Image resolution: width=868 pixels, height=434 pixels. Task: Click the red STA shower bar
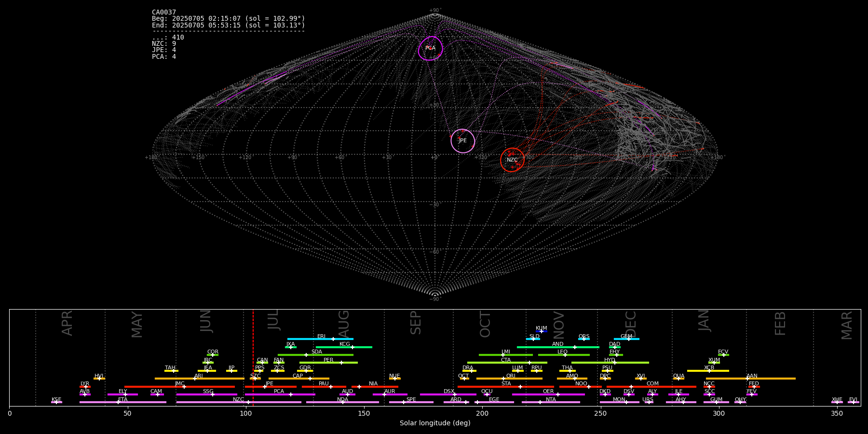506,387
